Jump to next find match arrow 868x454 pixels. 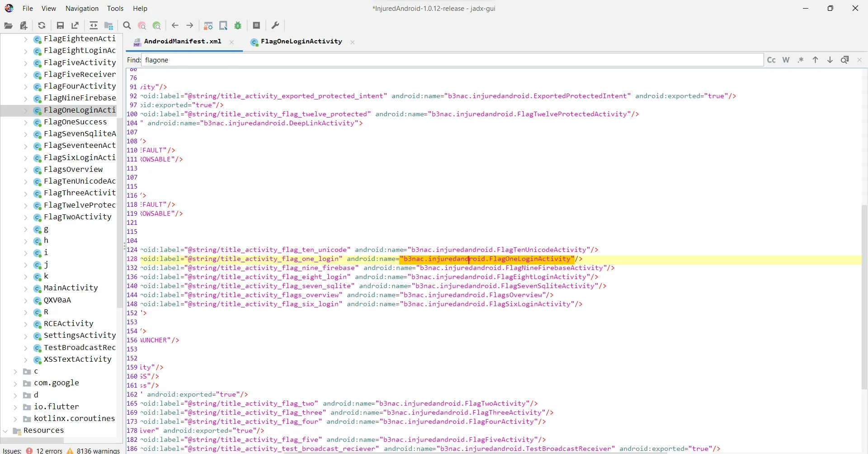point(830,60)
